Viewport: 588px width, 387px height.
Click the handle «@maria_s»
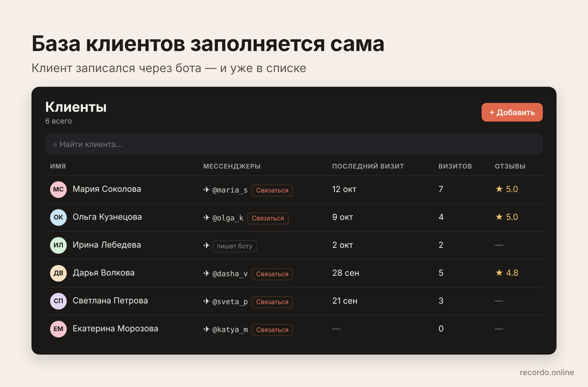click(230, 190)
